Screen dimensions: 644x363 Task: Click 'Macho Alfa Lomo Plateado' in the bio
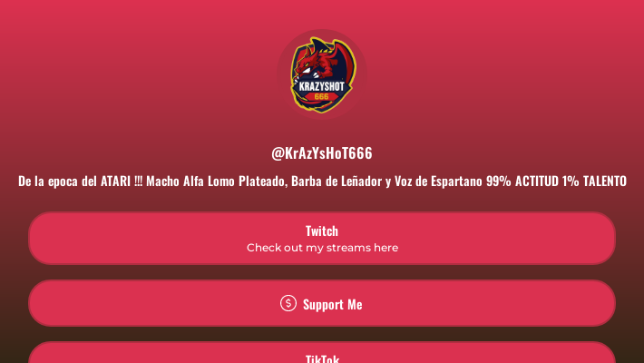(x=216, y=181)
